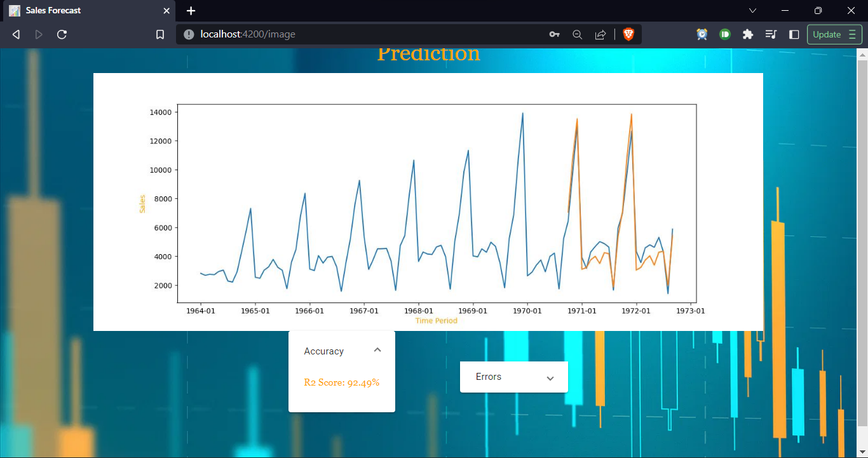
Task: Share this page icon
Action: 600,34
